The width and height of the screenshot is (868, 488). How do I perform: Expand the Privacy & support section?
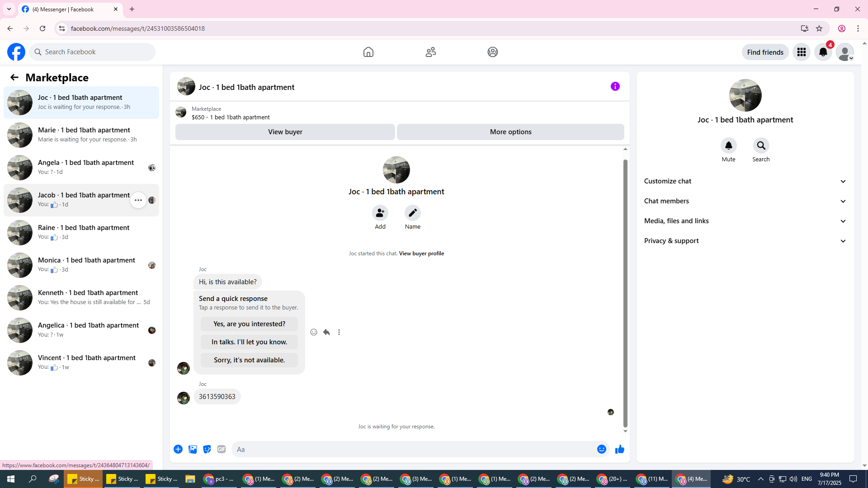click(745, 241)
